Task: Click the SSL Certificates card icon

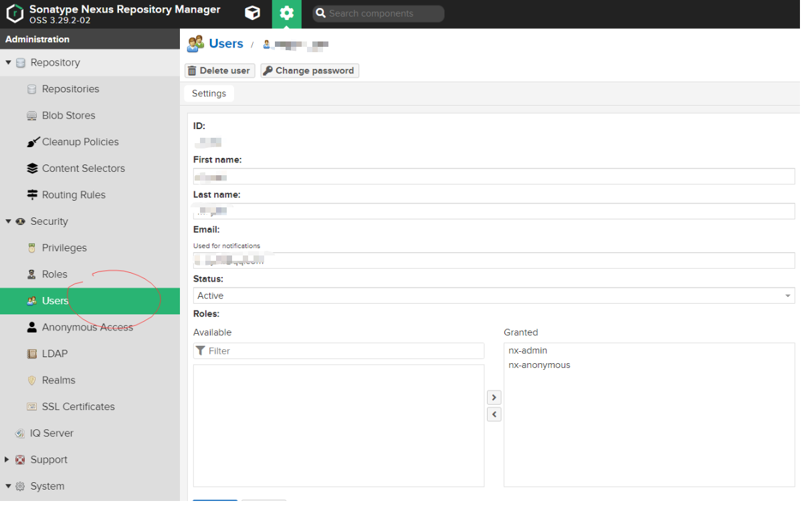Action: [x=31, y=407]
